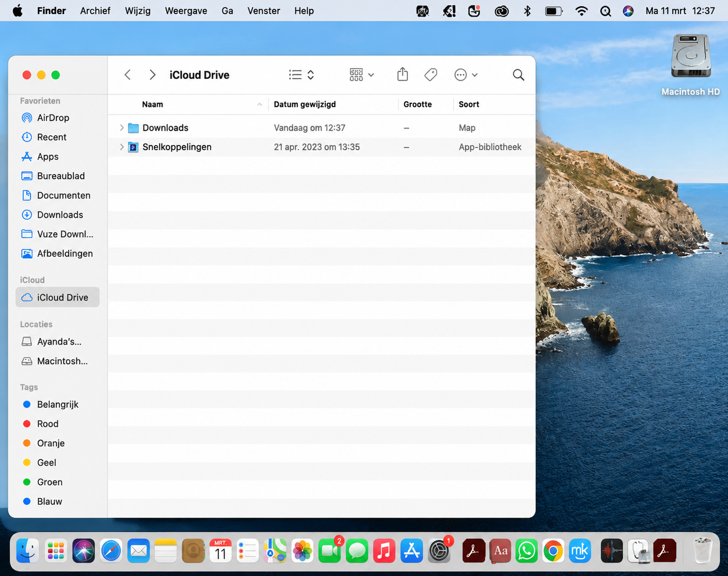
Task: Open Music in the Dock
Action: tap(384, 551)
